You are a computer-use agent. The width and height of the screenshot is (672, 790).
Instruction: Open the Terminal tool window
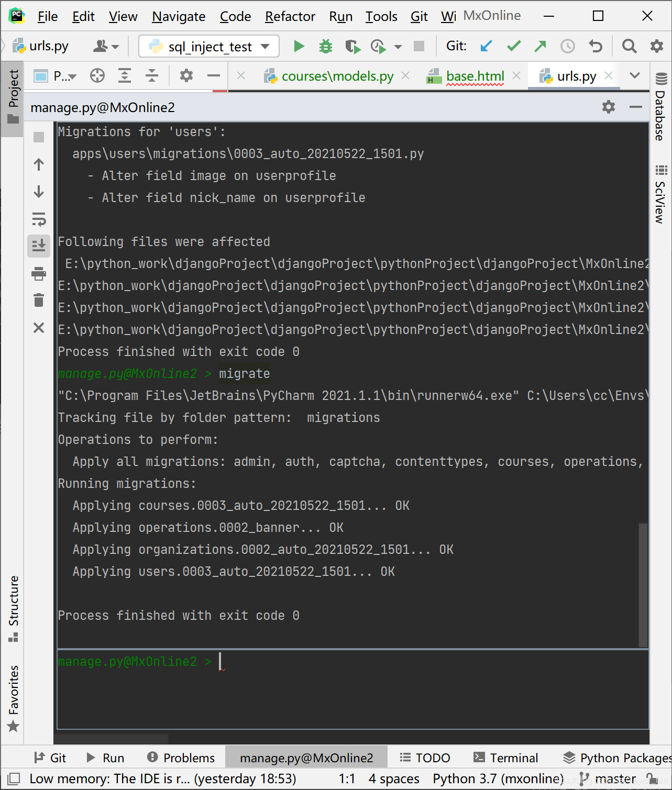coord(505,758)
